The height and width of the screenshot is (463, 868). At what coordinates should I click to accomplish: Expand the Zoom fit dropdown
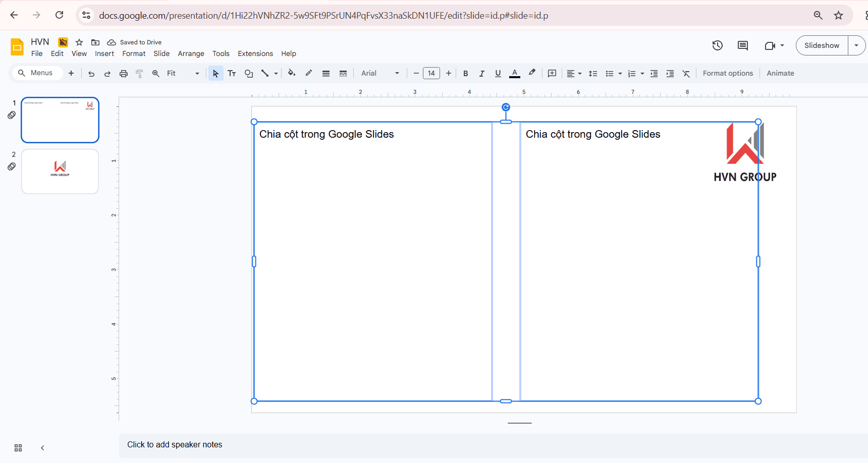click(196, 73)
